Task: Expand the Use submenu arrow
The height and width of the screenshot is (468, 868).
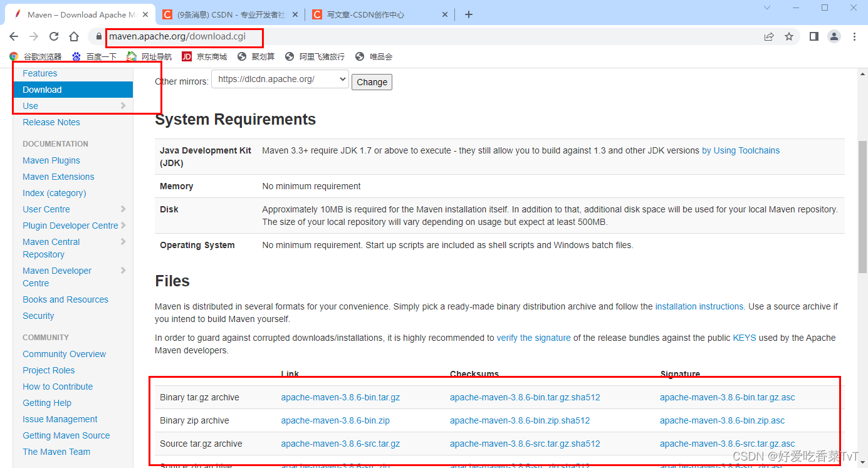Action: tap(123, 106)
